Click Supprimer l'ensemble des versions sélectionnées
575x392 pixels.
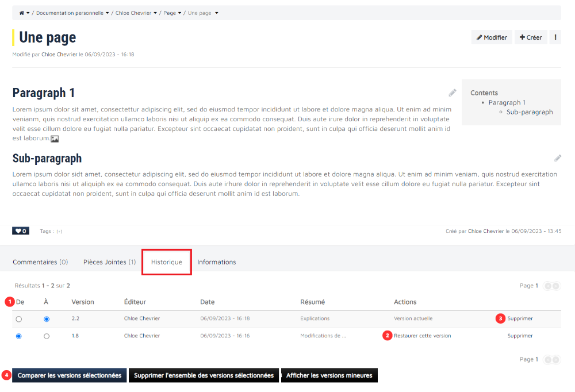[204, 375]
